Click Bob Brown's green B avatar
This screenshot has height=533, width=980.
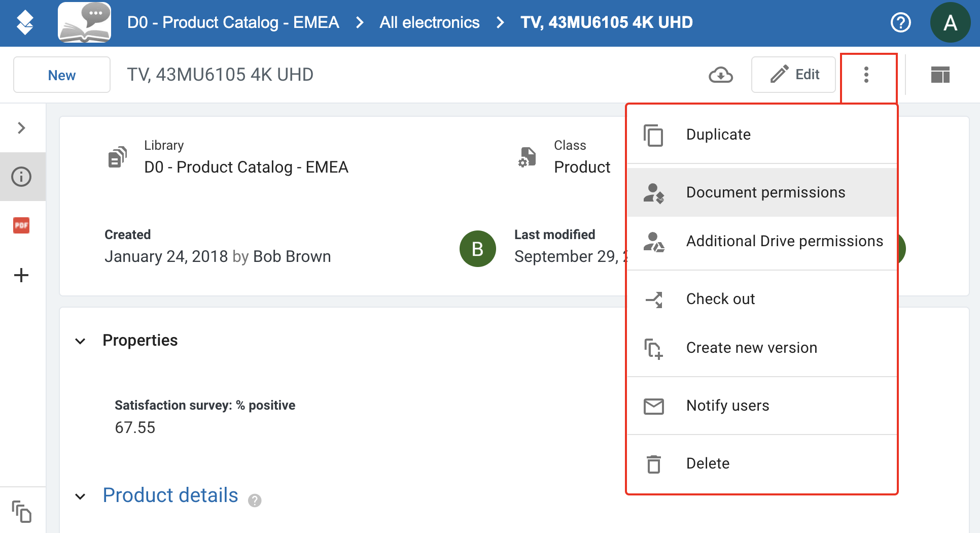pyautogui.click(x=477, y=249)
